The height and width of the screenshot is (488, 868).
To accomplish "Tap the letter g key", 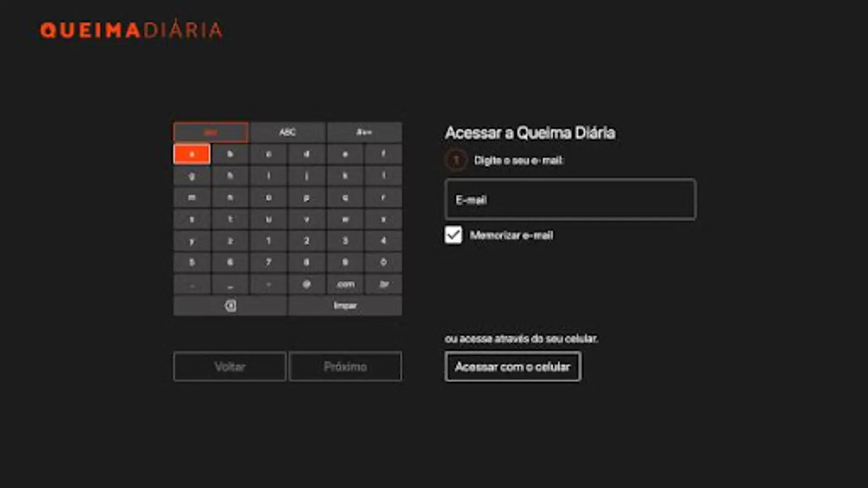I will pos(192,176).
